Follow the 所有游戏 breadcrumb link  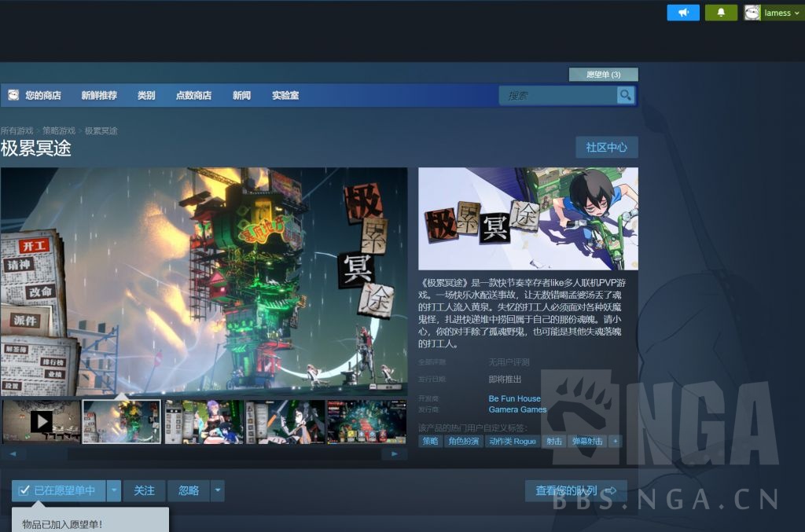pyautogui.click(x=17, y=130)
